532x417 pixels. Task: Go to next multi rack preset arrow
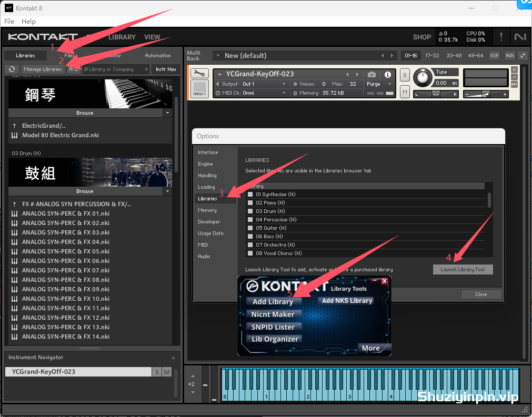tap(392, 55)
